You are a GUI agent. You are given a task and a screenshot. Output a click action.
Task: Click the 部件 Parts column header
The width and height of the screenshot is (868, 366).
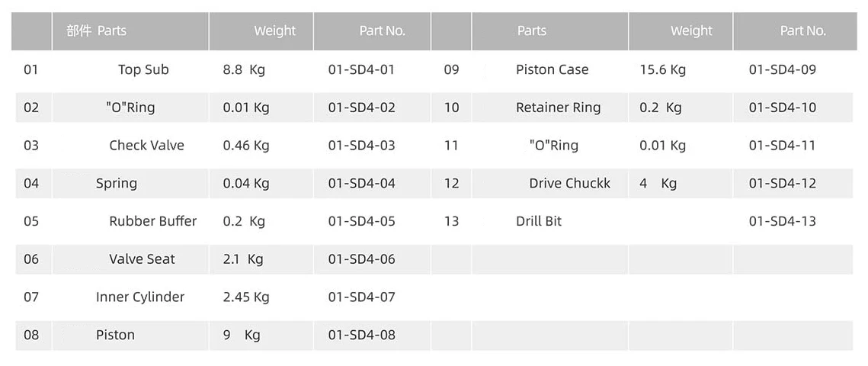(97, 31)
